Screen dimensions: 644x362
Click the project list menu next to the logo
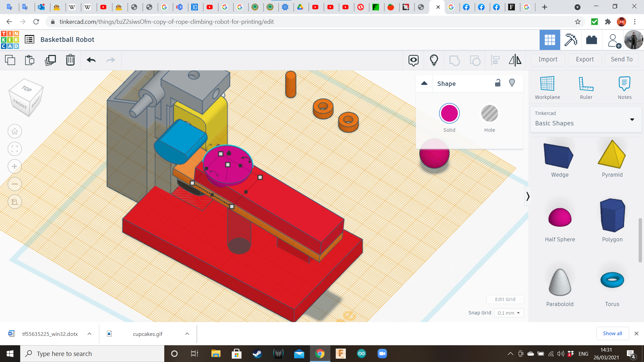coord(30,39)
